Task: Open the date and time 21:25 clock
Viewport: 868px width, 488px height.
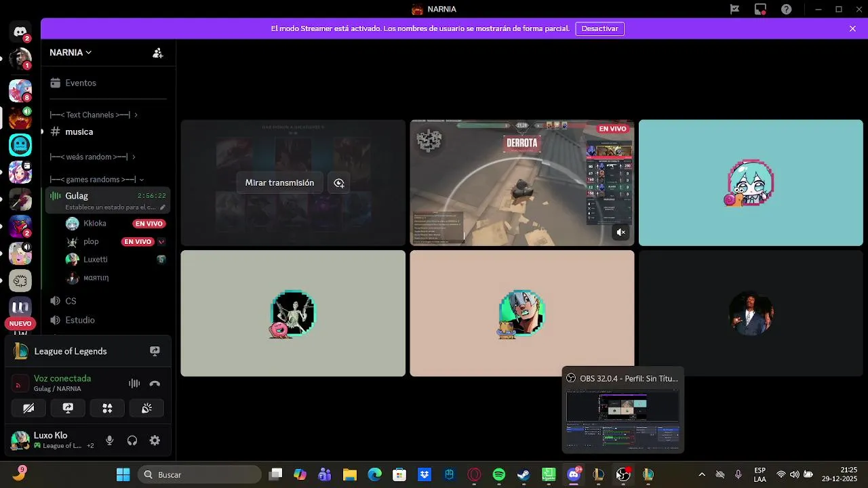Action: tap(840, 474)
